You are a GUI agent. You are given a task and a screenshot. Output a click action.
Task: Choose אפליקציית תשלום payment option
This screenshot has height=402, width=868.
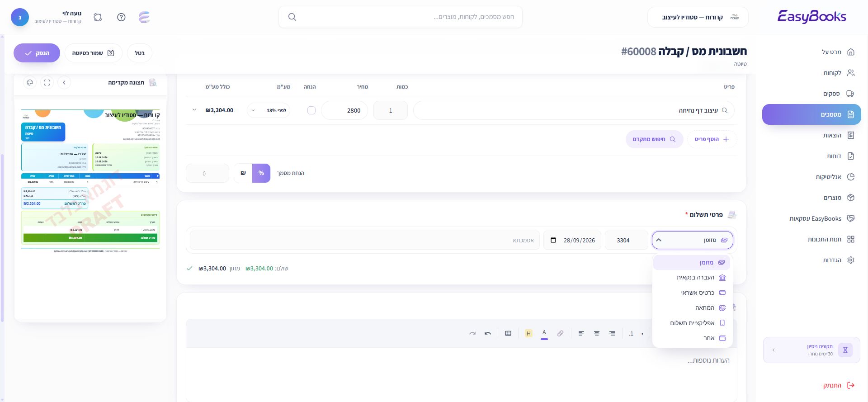[692, 323]
